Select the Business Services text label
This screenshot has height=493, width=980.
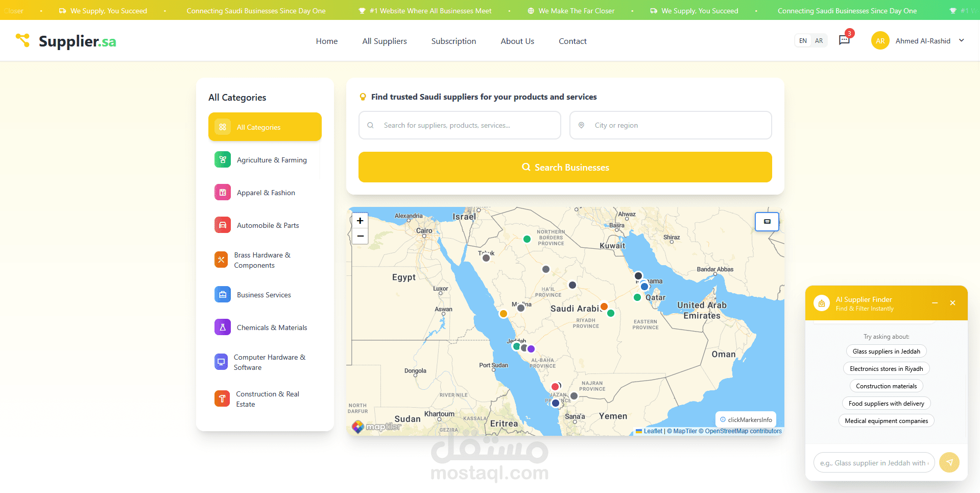tap(264, 295)
